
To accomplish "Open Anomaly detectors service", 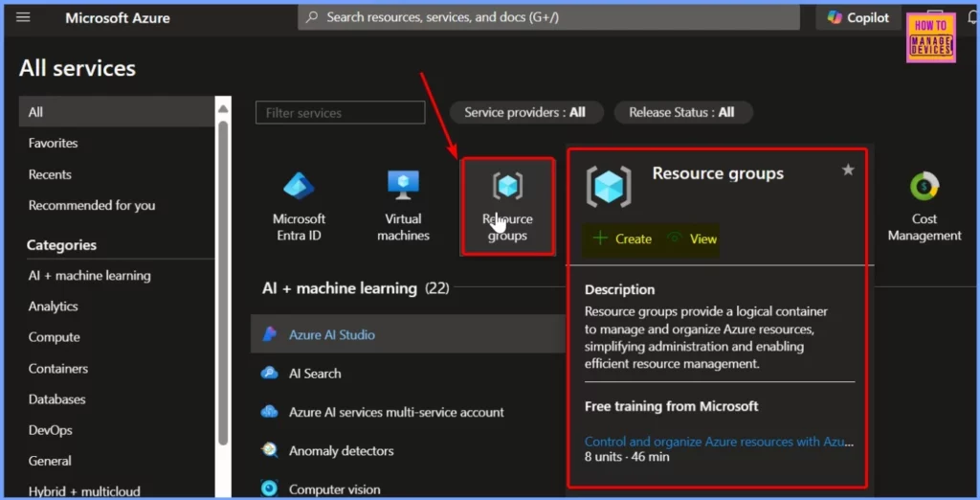I will [x=342, y=450].
